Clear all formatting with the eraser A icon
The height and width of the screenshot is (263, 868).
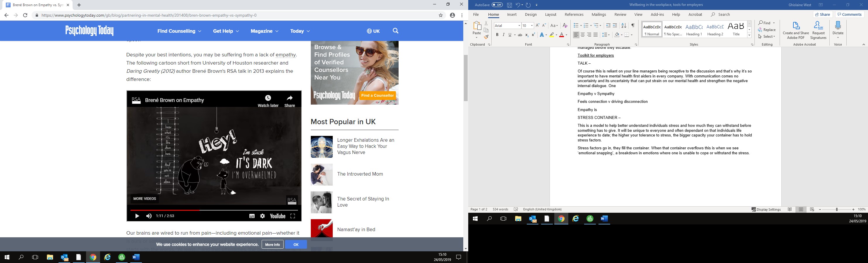565,25
